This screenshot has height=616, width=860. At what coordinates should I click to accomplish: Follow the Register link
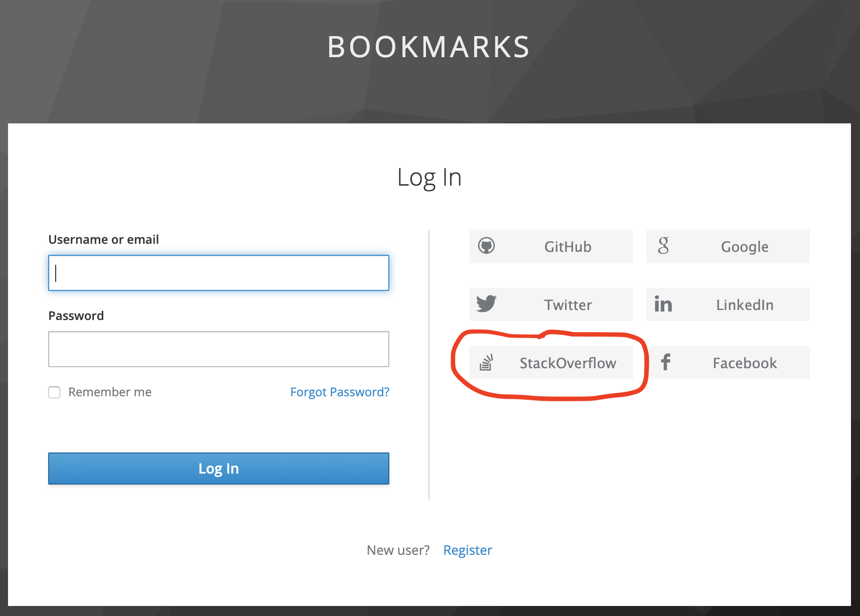[x=468, y=550]
